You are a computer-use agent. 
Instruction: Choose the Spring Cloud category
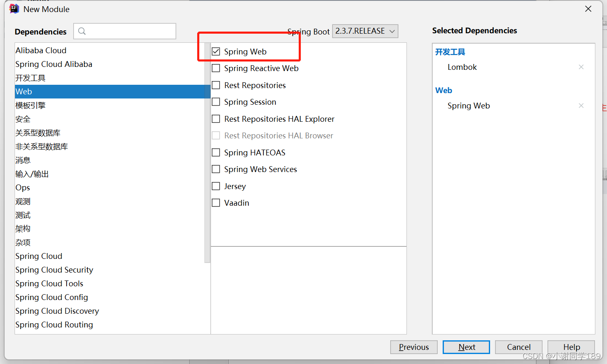(x=110, y=256)
